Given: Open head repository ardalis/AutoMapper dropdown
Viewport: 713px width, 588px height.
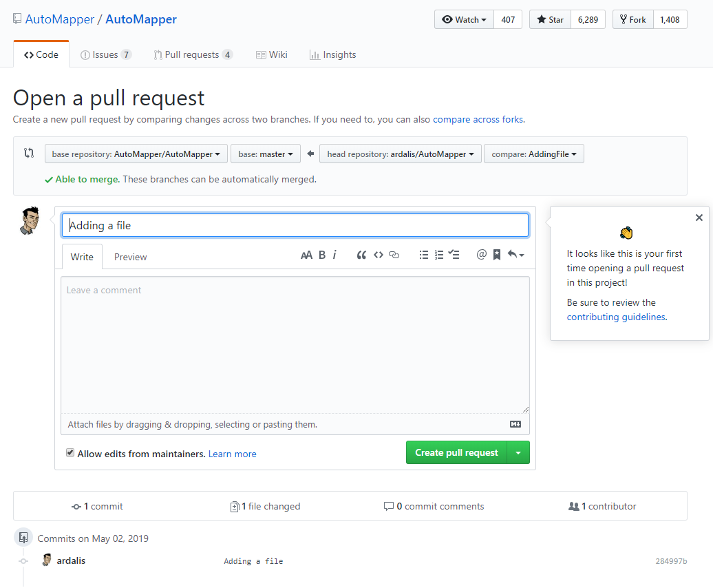Looking at the screenshot, I should 401,154.
